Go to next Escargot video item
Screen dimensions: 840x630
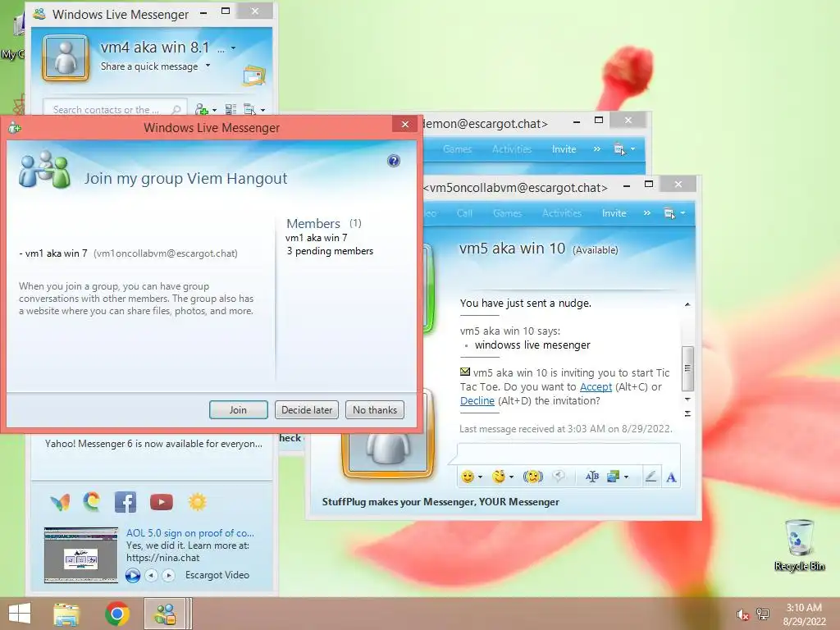pyautogui.click(x=169, y=575)
